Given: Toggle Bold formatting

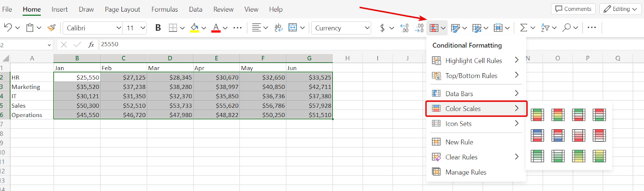Looking at the screenshot, I should pos(158,28).
